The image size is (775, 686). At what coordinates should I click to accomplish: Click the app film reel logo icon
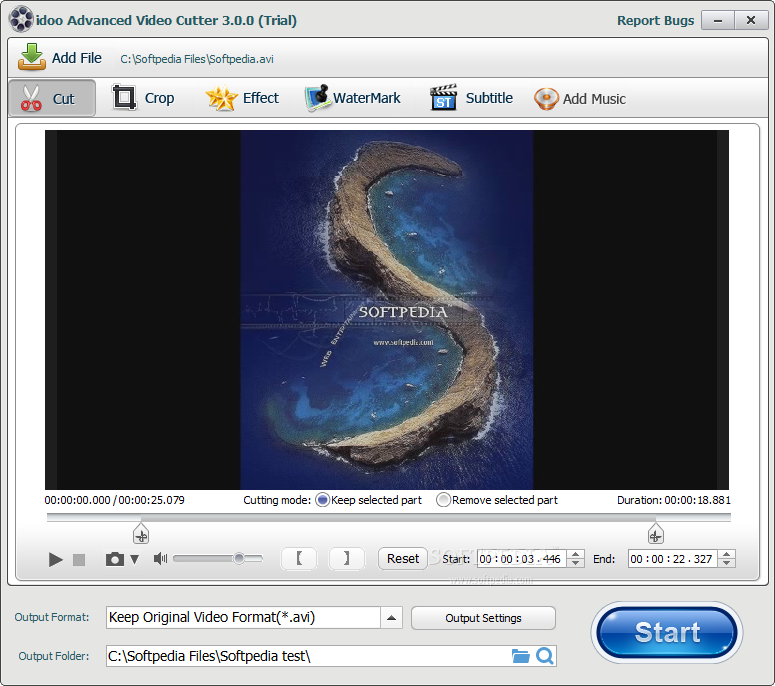(21, 20)
